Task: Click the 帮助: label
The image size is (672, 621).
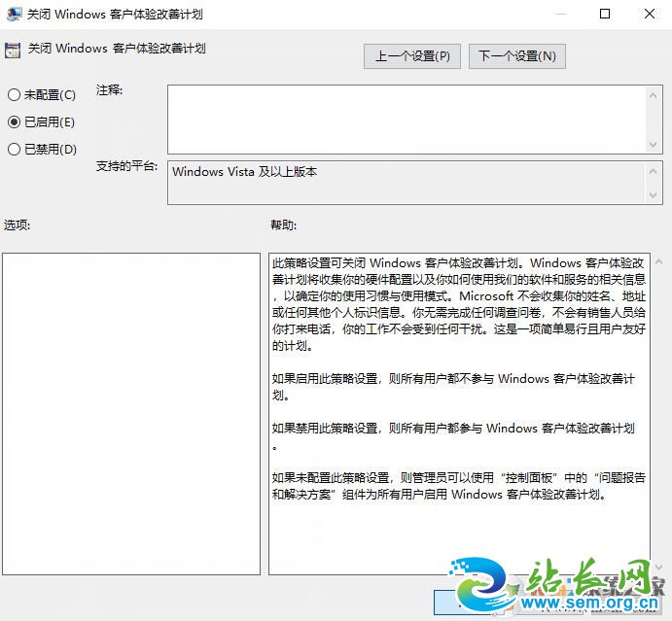Action: coord(283,224)
